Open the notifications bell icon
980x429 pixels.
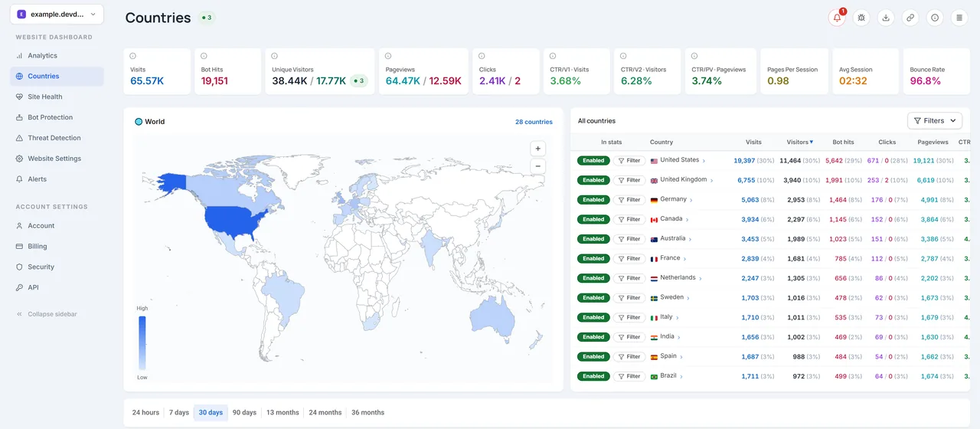[837, 18]
